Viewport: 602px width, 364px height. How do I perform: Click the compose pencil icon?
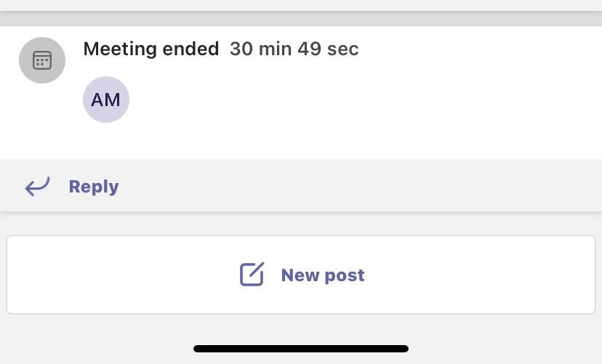click(x=252, y=275)
